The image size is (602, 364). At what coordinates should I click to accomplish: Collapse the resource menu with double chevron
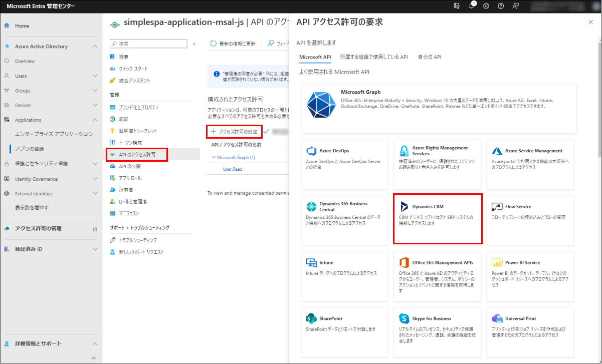tap(194, 44)
